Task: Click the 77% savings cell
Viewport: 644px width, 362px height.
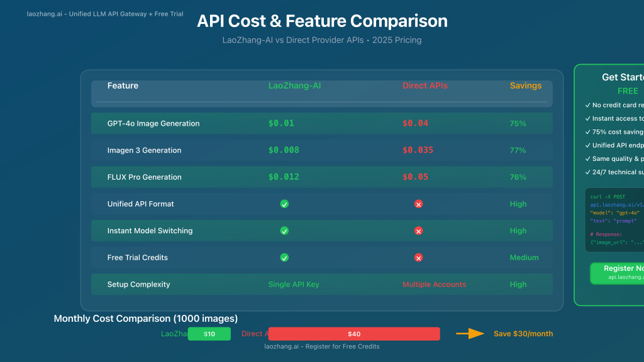Action: 518,150
